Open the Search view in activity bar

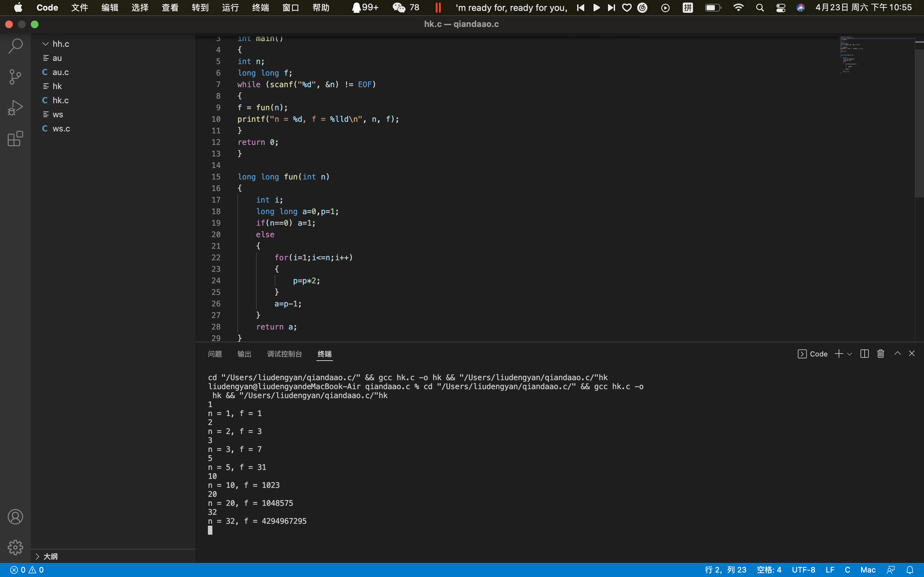pos(15,46)
